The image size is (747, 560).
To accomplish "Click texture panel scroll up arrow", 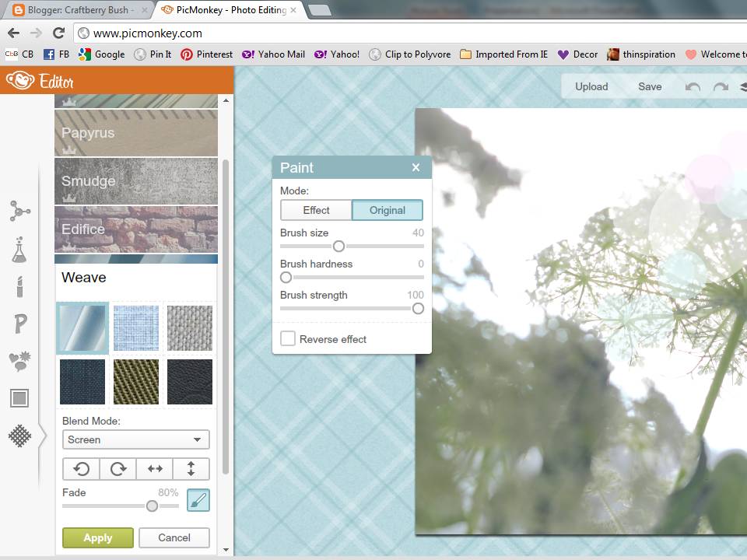I will (x=226, y=100).
